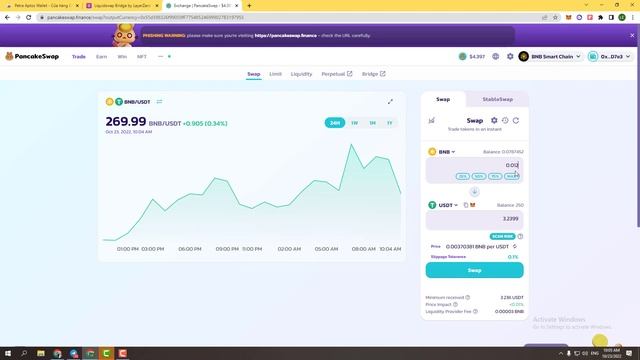Screen dimensions: 640x360
Task: Open the Bridge external link
Action: [373, 74]
